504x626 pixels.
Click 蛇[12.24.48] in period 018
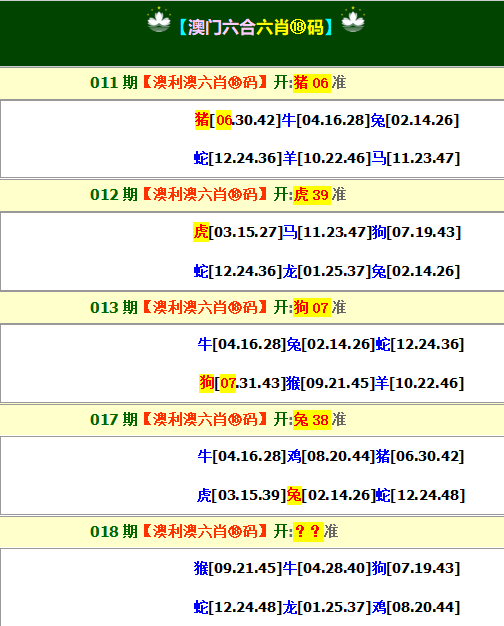point(238,608)
